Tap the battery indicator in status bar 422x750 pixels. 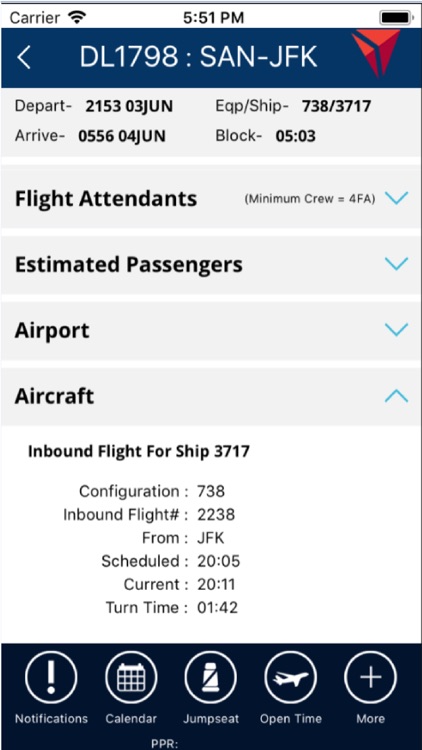tap(395, 18)
